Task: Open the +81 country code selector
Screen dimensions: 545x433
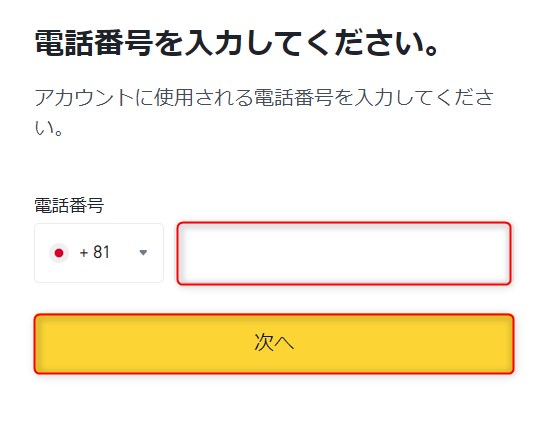Action: tap(99, 253)
